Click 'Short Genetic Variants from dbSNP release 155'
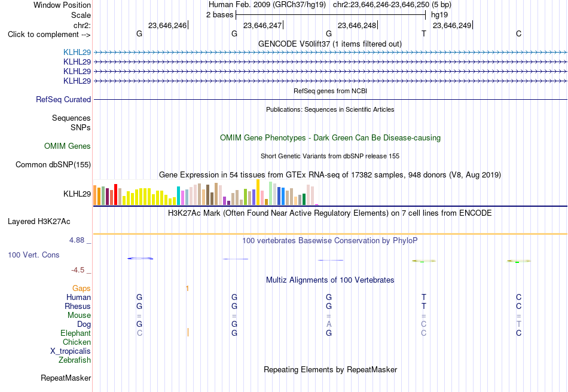 [x=330, y=156]
